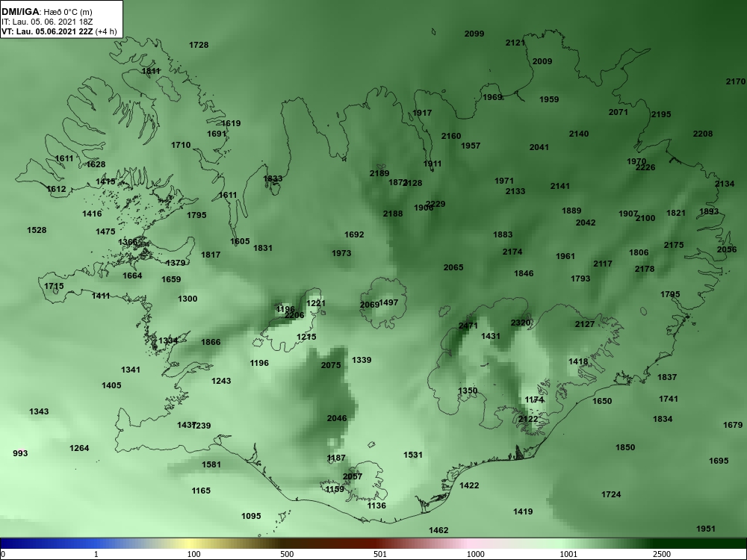Image resolution: width=747 pixels, height=560 pixels.
Task: Pick the 1339 value
Action: click(x=362, y=360)
